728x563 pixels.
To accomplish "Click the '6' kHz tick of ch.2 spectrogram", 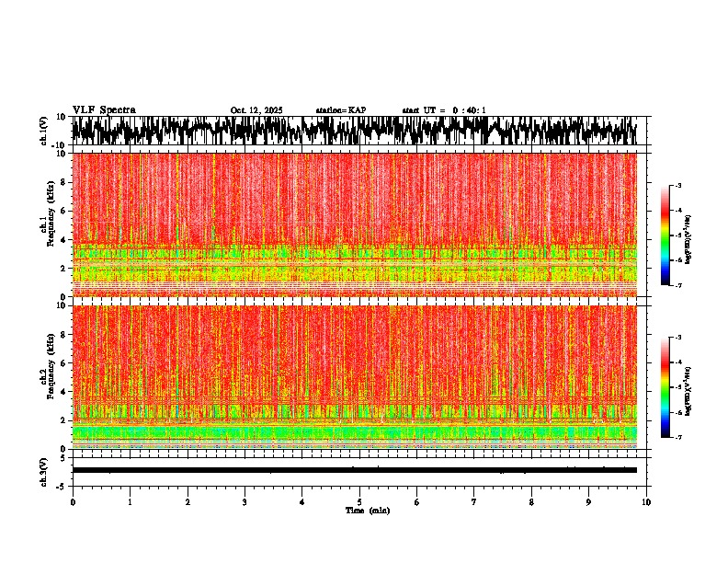I will [63, 362].
